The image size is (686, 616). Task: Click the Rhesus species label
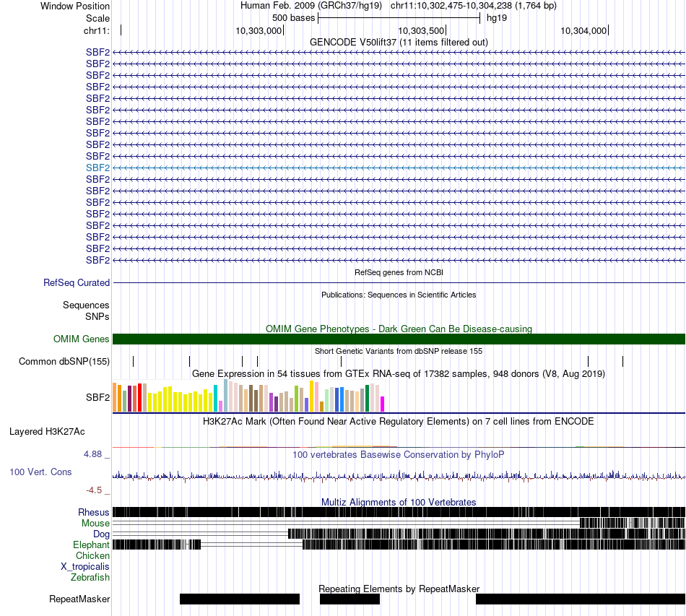coord(94,512)
